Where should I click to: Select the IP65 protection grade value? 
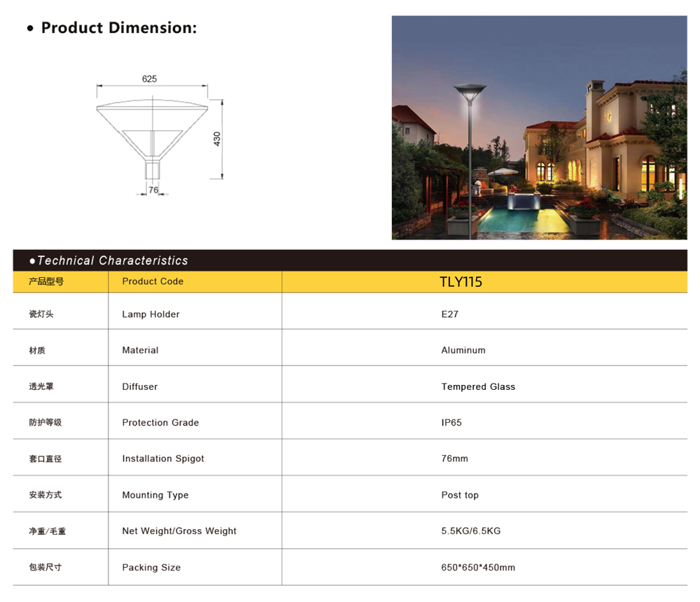pos(451,423)
